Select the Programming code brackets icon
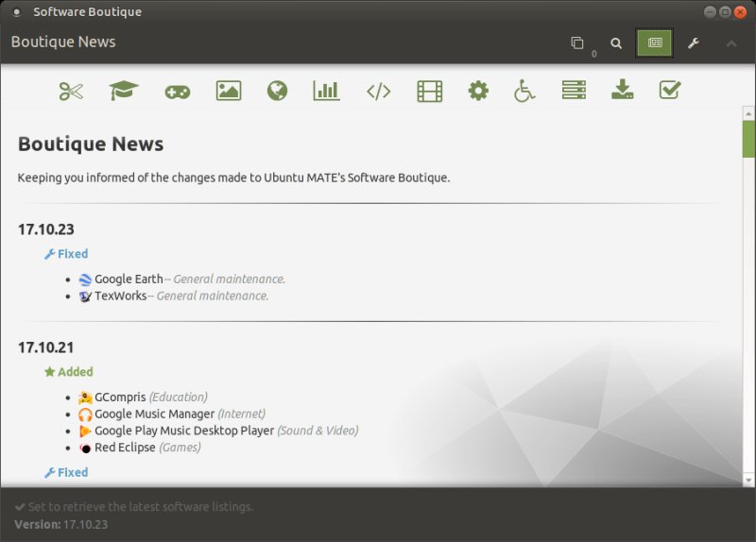 pyautogui.click(x=378, y=91)
